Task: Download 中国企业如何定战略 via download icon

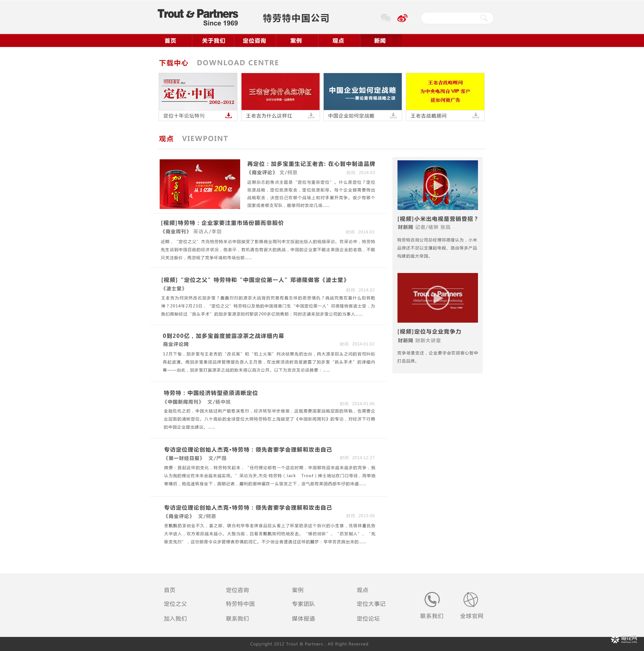Action: point(393,115)
